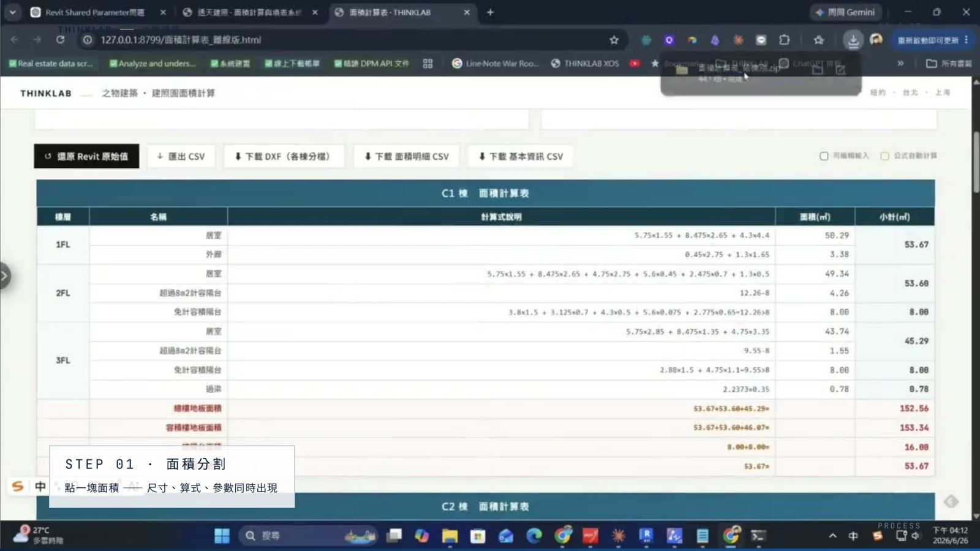Open a new tab with plus button
The width and height of the screenshot is (980, 551).
tap(490, 12)
